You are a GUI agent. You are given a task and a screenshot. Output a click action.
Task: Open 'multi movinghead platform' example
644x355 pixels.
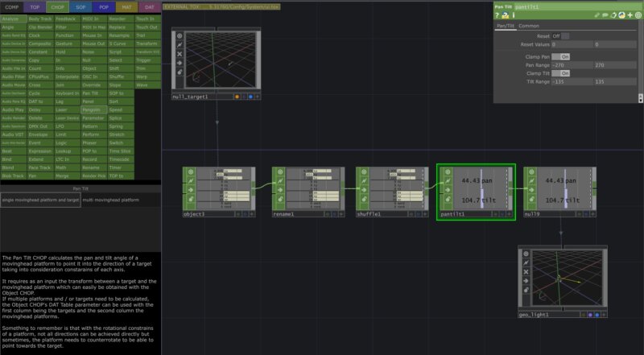click(120, 199)
